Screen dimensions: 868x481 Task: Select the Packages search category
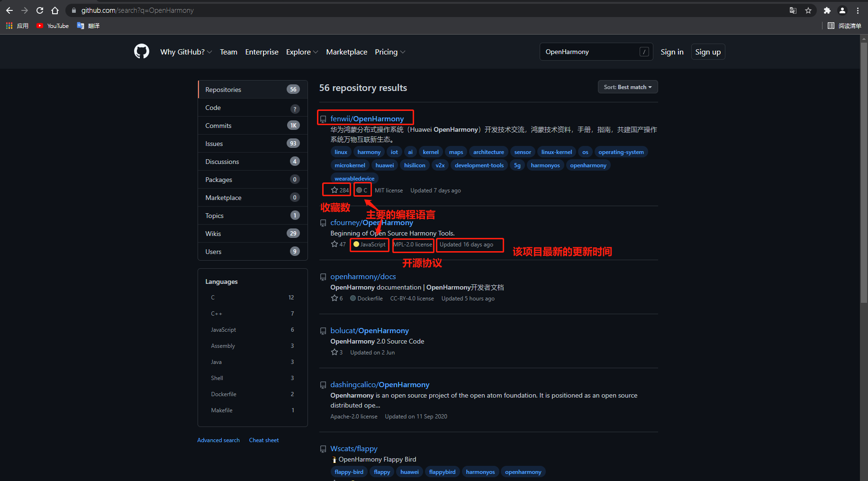pyautogui.click(x=253, y=180)
